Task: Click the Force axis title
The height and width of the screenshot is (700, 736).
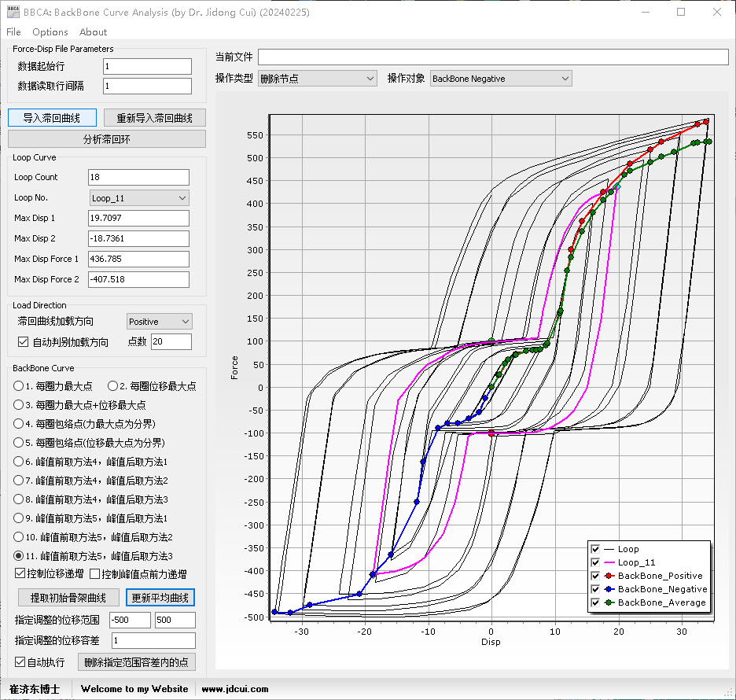Action: pos(234,367)
